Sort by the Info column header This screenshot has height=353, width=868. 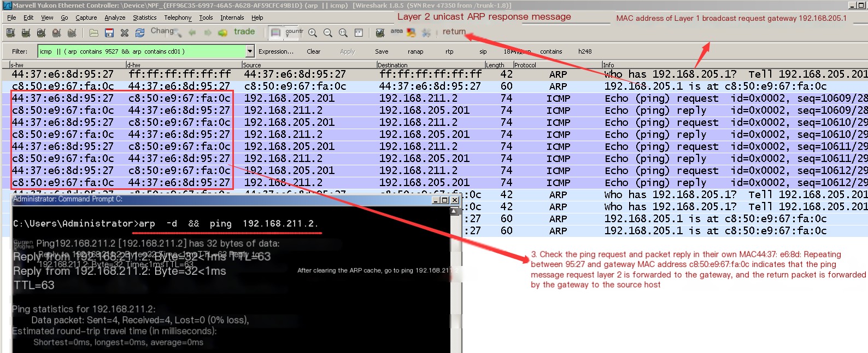pos(735,65)
